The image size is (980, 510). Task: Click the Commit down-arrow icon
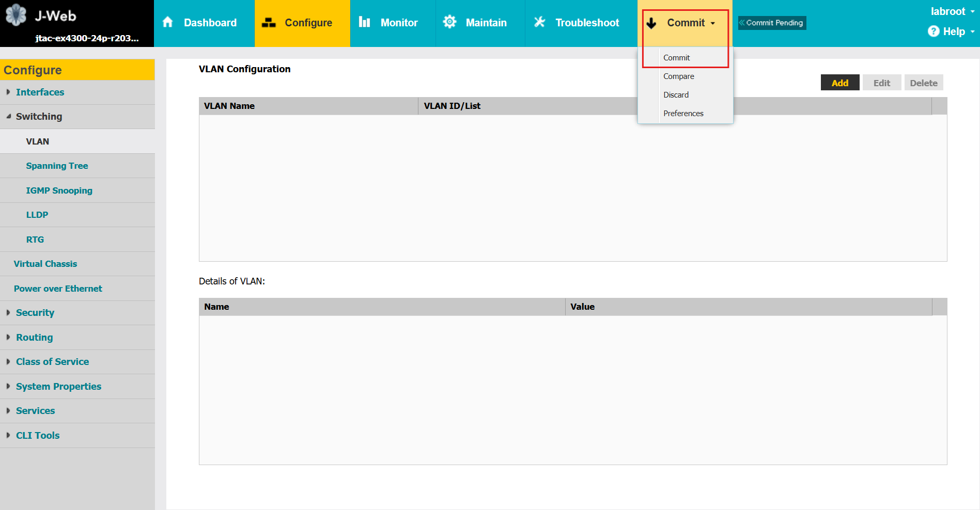point(650,23)
